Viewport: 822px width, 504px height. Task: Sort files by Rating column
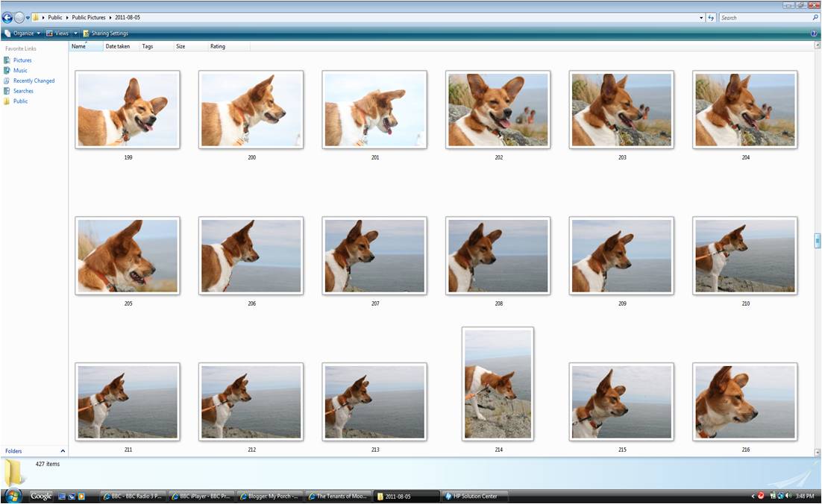point(217,46)
